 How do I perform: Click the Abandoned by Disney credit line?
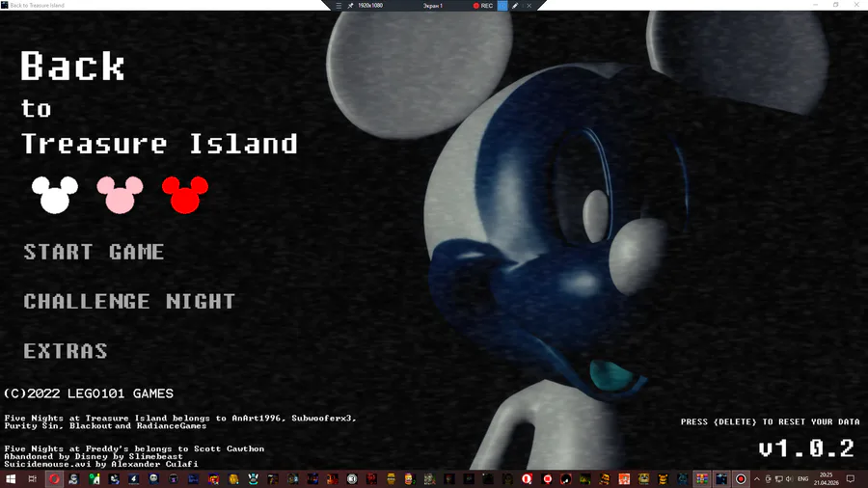93,456
